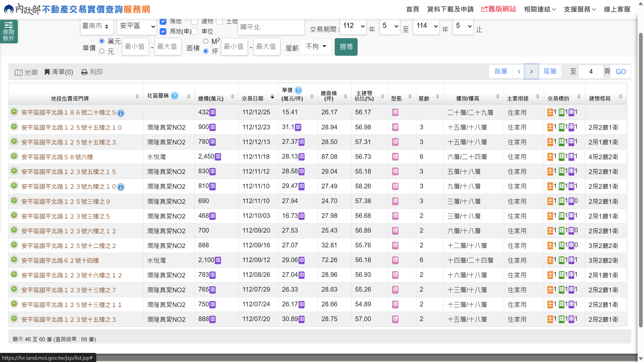Viewport: 644px width, 362px height.
Task: Open address link 安平區國平北路123號五樓之15
Action: pyautogui.click(x=68, y=172)
